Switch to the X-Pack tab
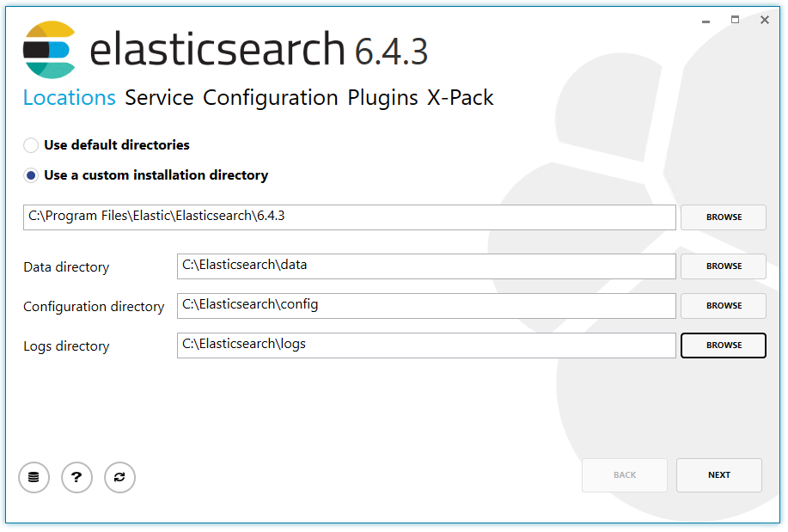The height and width of the screenshot is (532, 788). tap(461, 98)
